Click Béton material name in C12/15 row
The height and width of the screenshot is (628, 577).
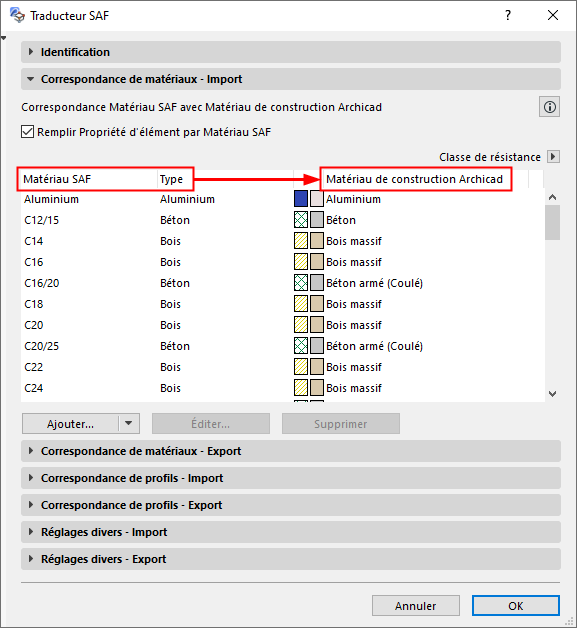[x=341, y=220]
